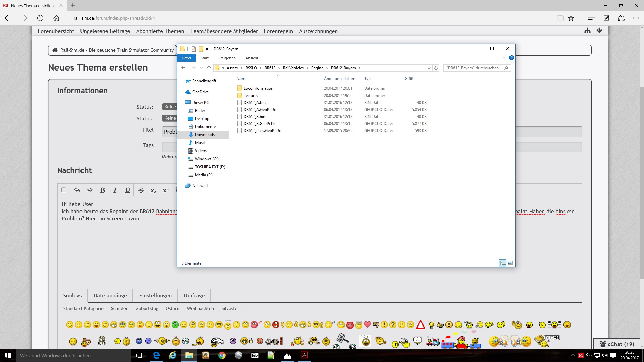Jump to page bottom with down arrow

[599, 31]
